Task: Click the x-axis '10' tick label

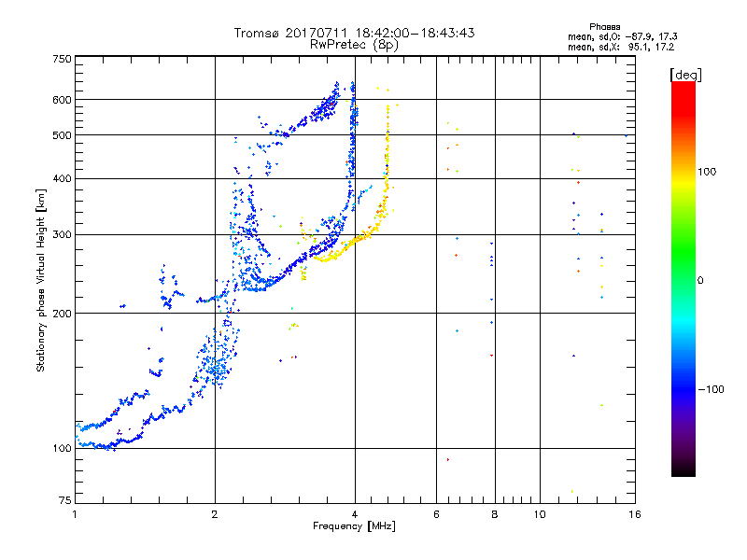Action: pyautogui.click(x=540, y=514)
